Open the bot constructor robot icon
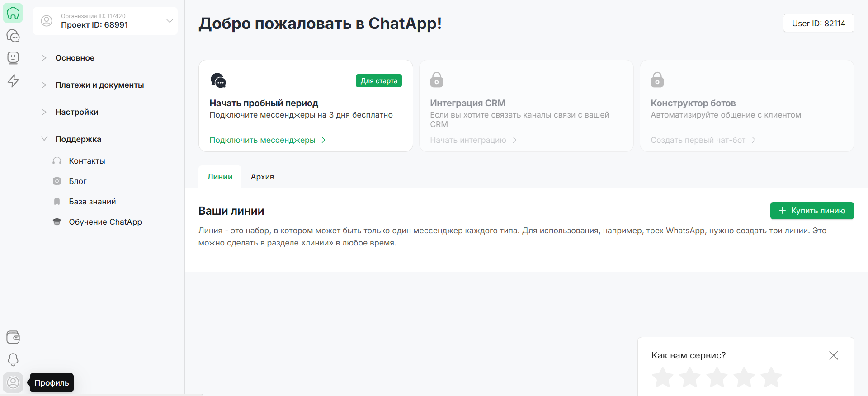 click(13, 58)
